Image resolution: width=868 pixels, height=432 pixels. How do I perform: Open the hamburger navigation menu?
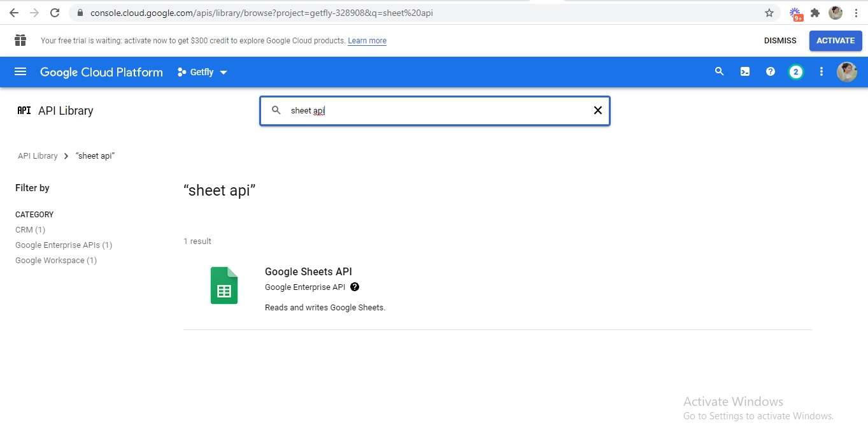click(20, 72)
